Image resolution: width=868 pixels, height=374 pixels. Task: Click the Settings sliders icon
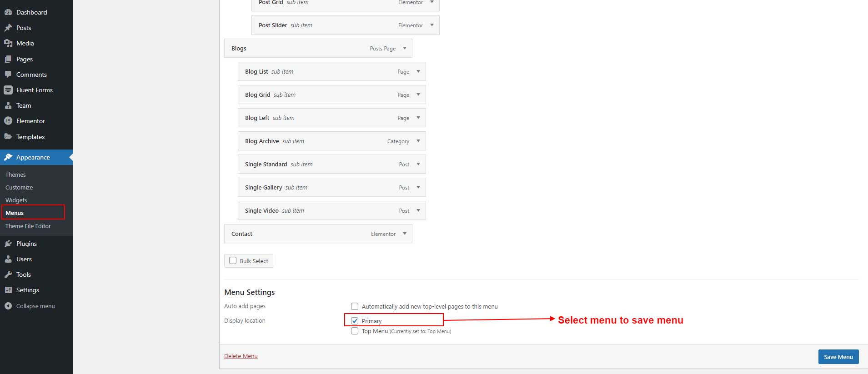point(8,290)
